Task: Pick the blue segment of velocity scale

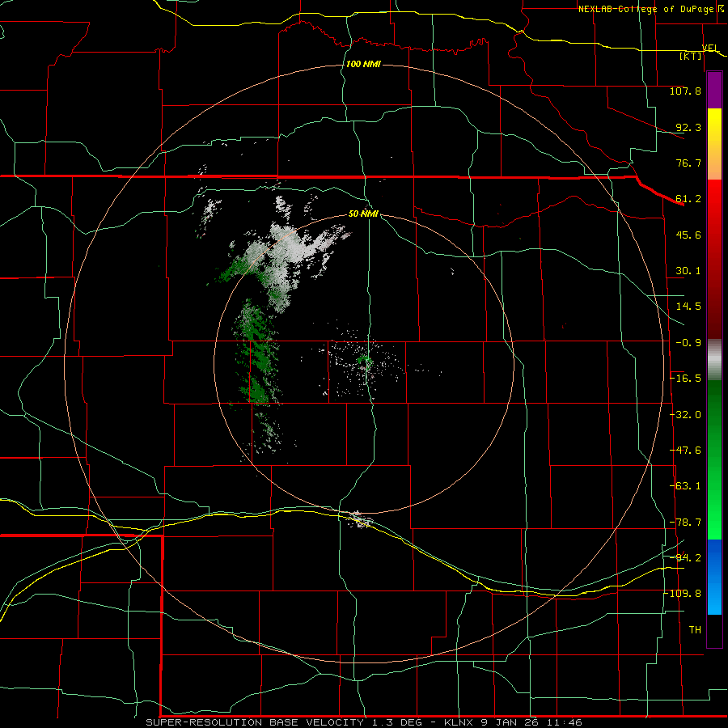Action: [714, 557]
